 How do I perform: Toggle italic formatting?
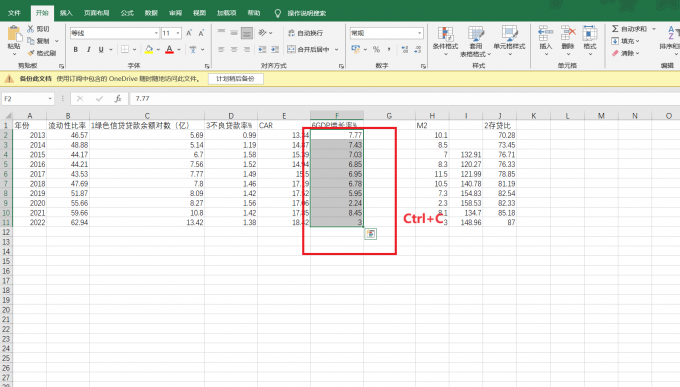88,49
